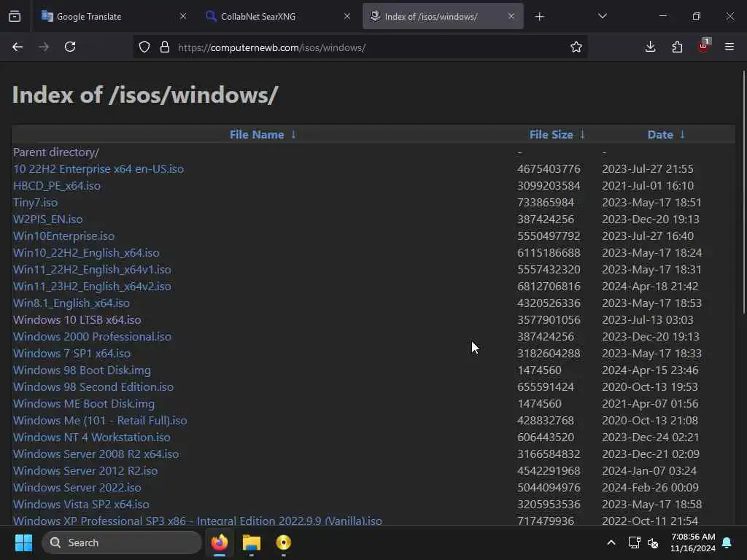Download Windows 2000 Professional.iso
This screenshot has width=747, height=560.
point(93,337)
